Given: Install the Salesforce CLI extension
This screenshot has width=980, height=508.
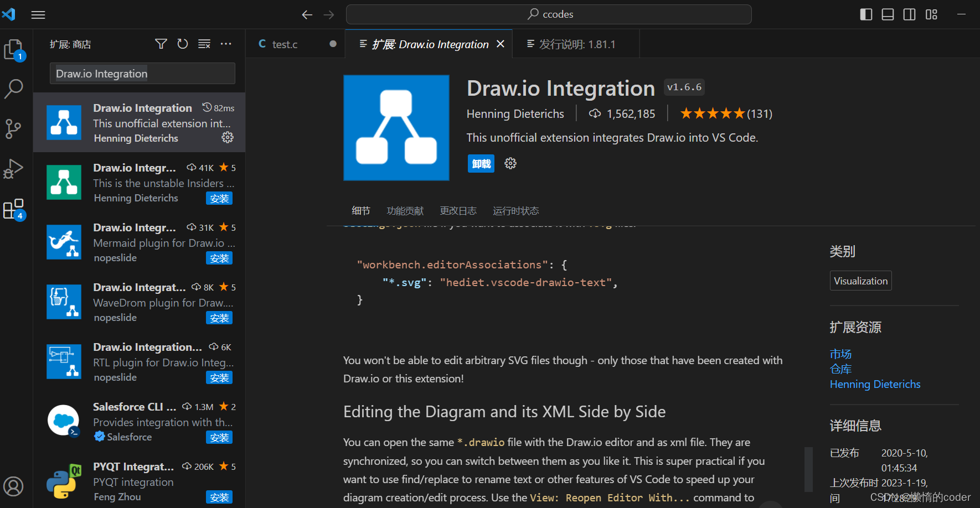Looking at the screenshot, I should point(219,437).
